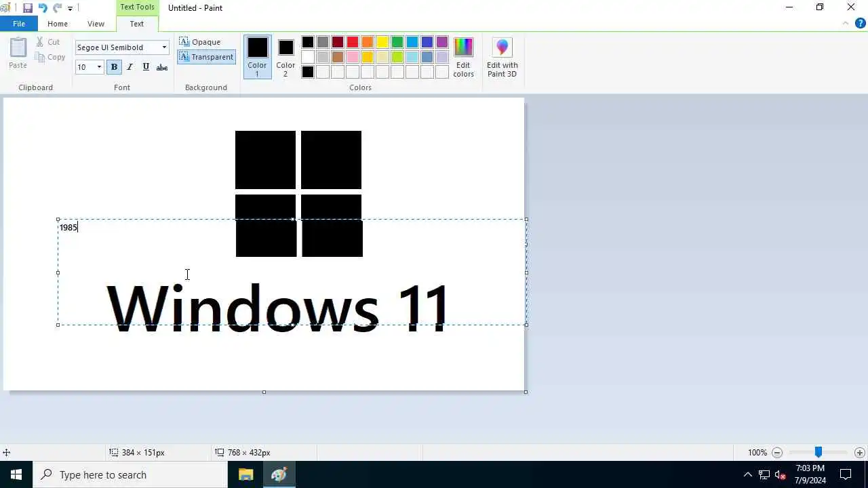Open File Explorer from the taskbar

[x=245, y=474]
